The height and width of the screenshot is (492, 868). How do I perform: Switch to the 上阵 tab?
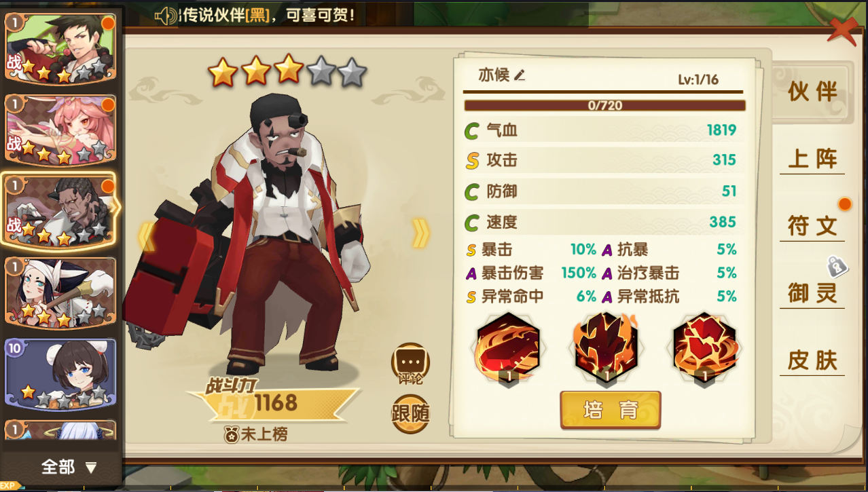click(x=812, y=159)
